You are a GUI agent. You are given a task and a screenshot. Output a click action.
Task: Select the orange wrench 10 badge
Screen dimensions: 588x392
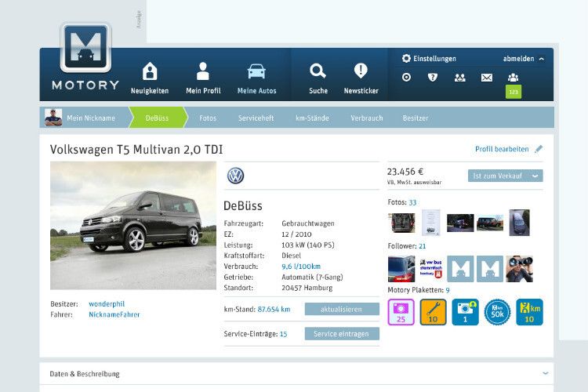pos(433,312)
